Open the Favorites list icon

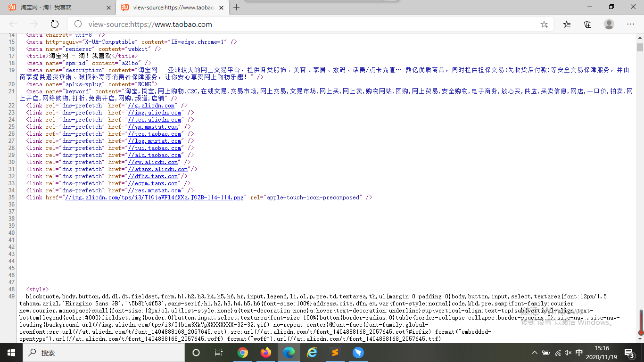coord(567,24)
